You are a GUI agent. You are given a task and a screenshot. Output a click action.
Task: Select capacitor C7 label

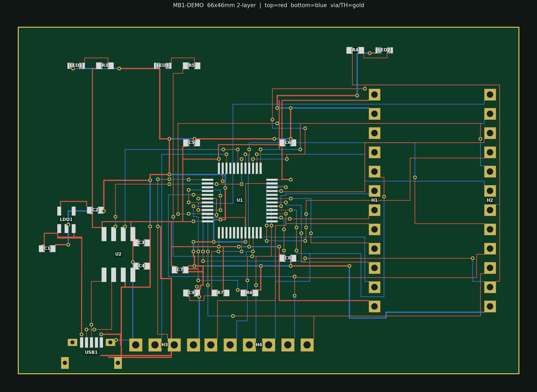(x=180, y=269)
